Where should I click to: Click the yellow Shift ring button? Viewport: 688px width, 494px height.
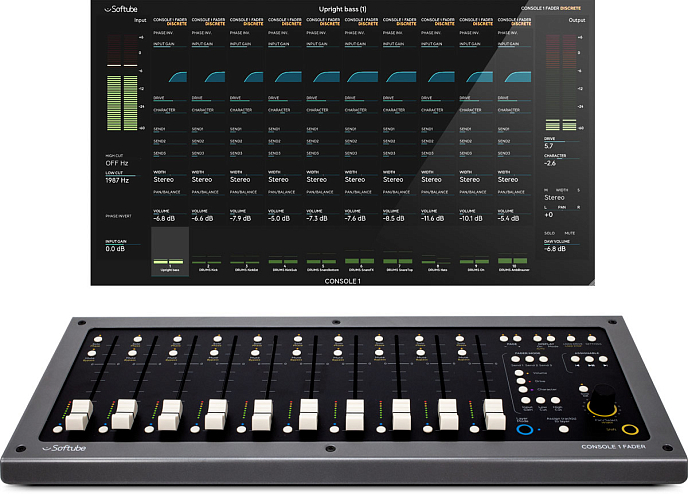[630, 429]
